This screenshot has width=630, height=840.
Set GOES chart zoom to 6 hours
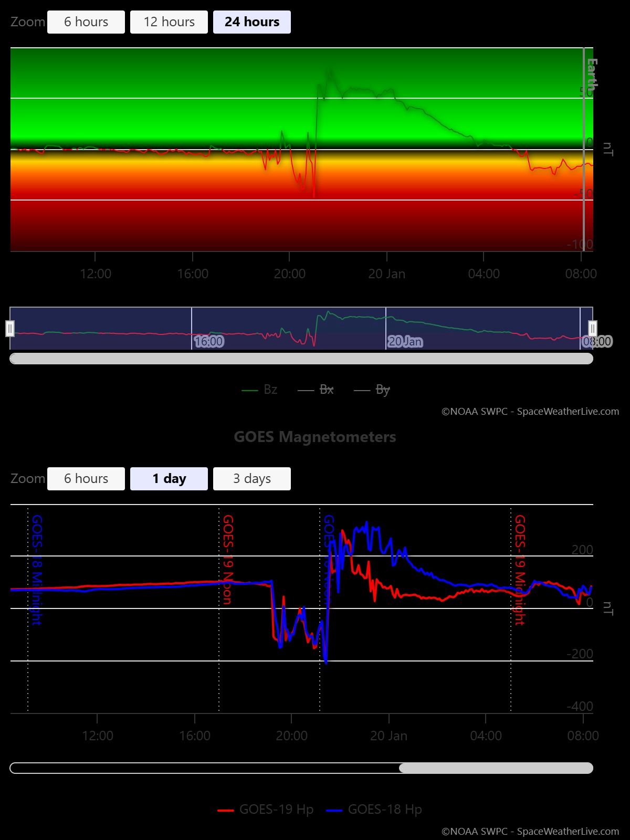[x=86, y=479]
